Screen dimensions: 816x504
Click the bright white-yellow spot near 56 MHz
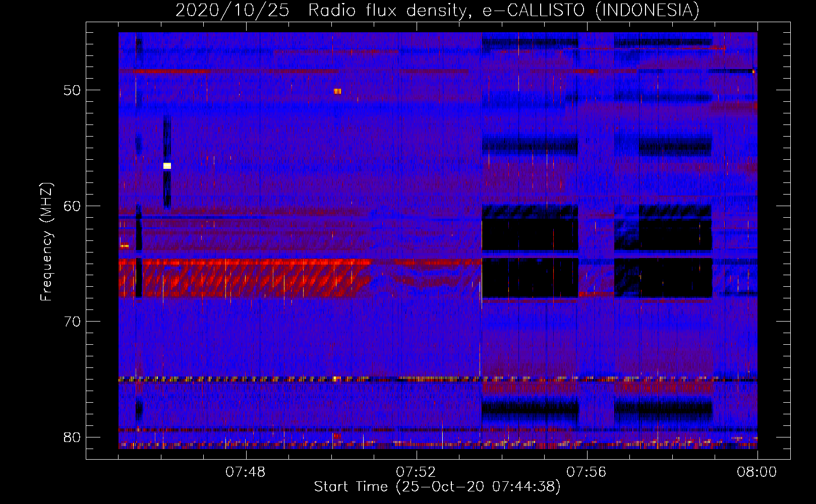167,166
